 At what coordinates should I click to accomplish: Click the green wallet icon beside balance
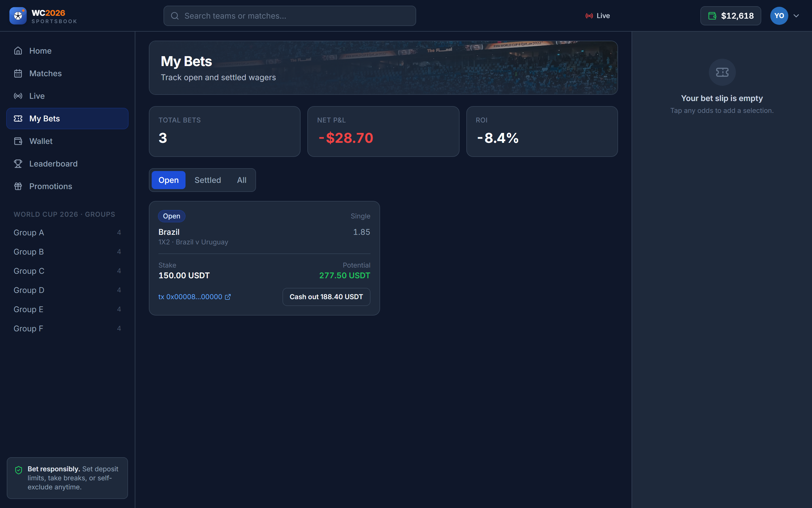pyautogui.click(x=712, y=16)
